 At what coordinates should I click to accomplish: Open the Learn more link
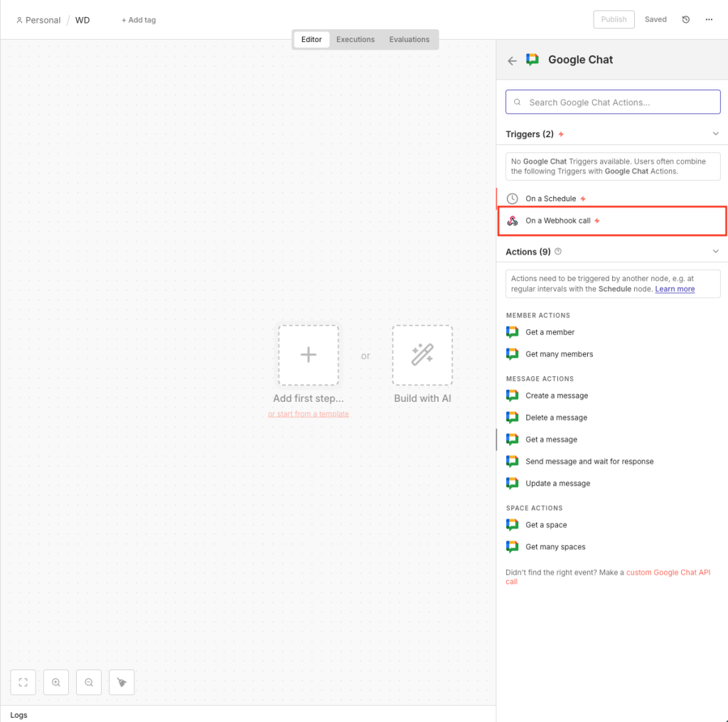675,289
